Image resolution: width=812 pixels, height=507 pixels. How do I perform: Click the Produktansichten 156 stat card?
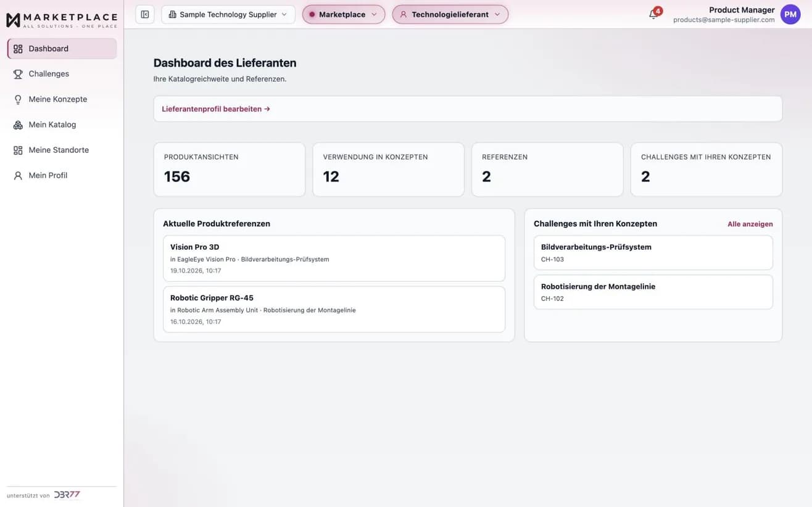click(230, 170)
